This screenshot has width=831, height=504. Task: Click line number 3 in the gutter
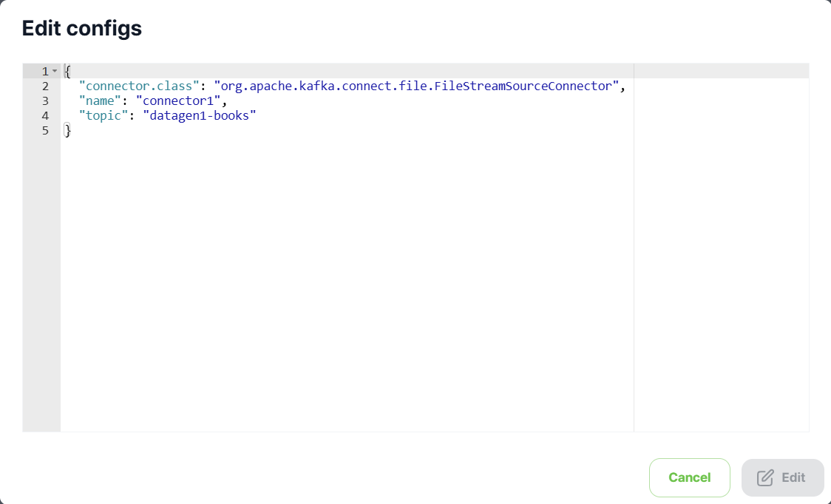coord(45,101)
